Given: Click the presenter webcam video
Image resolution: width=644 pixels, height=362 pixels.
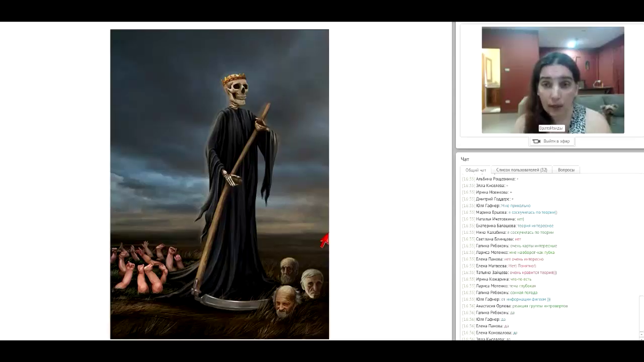Looking at the screenshot, I should click(553, 80).
